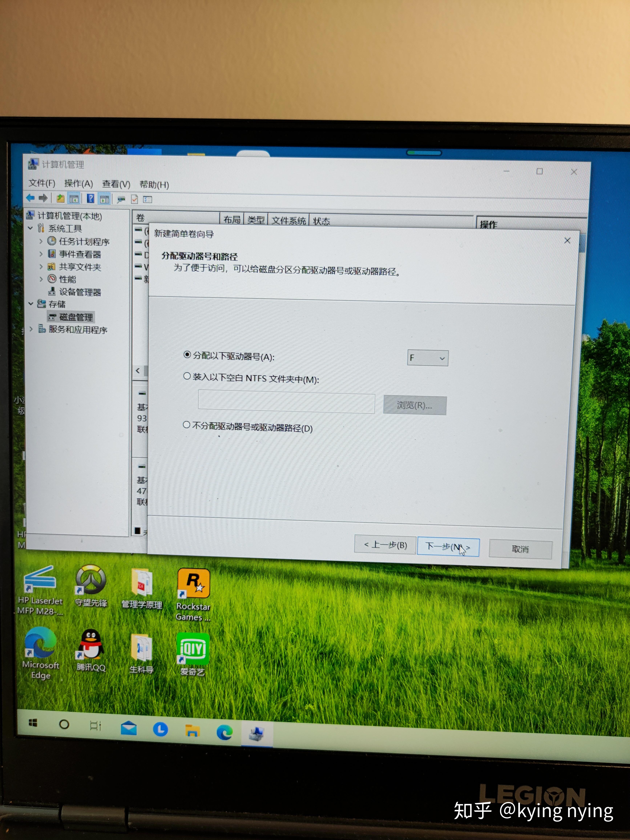Viewport: 630px width, 840px height.
Task: Click the Computer Management taskbar icon
Action: coord(257,734)
